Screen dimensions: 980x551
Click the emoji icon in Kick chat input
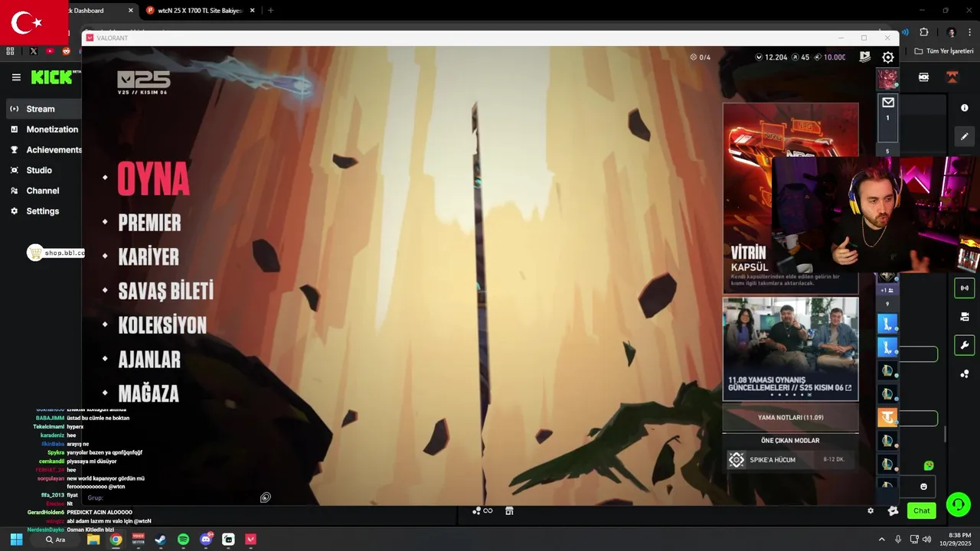(923, 487)
